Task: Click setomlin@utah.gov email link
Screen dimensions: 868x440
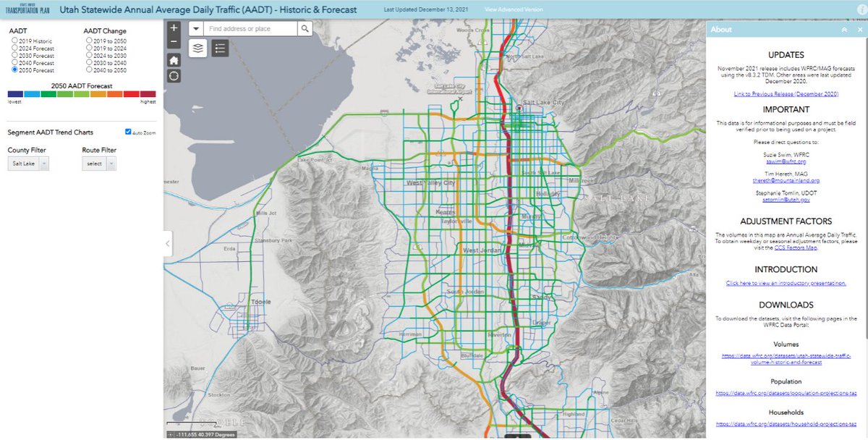Action: click(x=786, y=199)
